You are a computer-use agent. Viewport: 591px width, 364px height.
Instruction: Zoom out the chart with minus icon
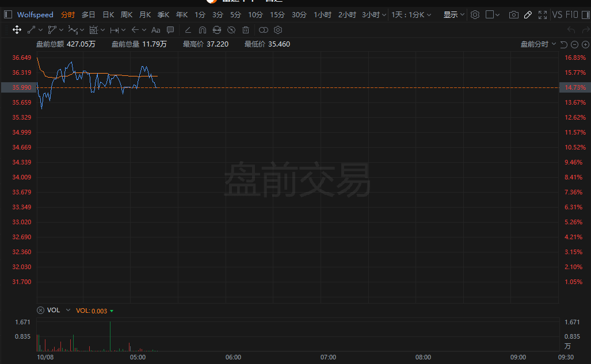(574, 44)
